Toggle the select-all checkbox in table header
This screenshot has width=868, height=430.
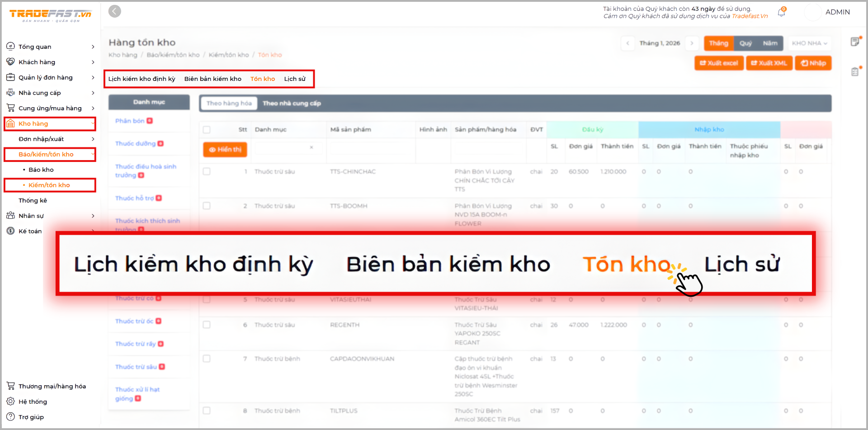tap(207, 130)
